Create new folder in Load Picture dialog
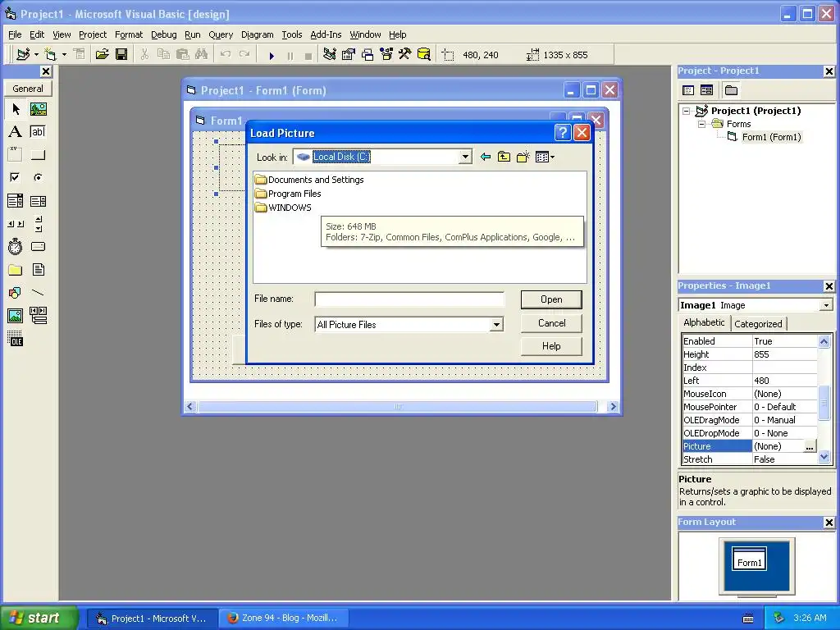This screenshot has width=840, height=630. click(523, 157)
